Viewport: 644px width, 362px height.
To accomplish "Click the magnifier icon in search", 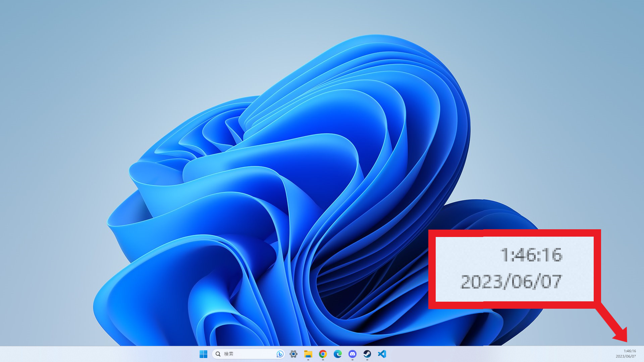I will pos(218,354).
